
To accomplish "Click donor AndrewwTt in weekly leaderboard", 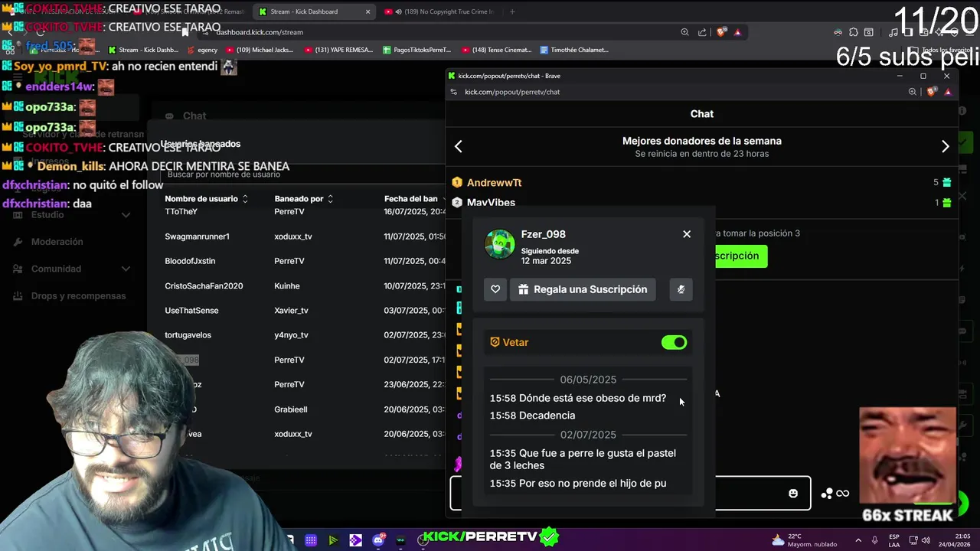I will click(x=494, y=182).
